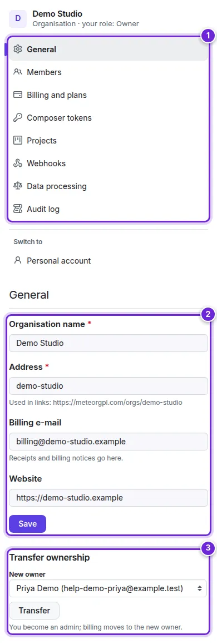The image size is (217, 644).
Task: Click the Demo Studio avatar letter D
Action: (18, 18)
